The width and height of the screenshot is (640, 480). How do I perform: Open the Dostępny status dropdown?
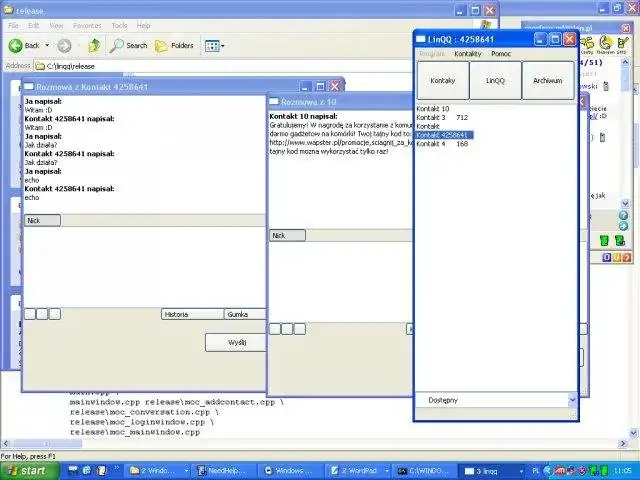tap(496, 400)
